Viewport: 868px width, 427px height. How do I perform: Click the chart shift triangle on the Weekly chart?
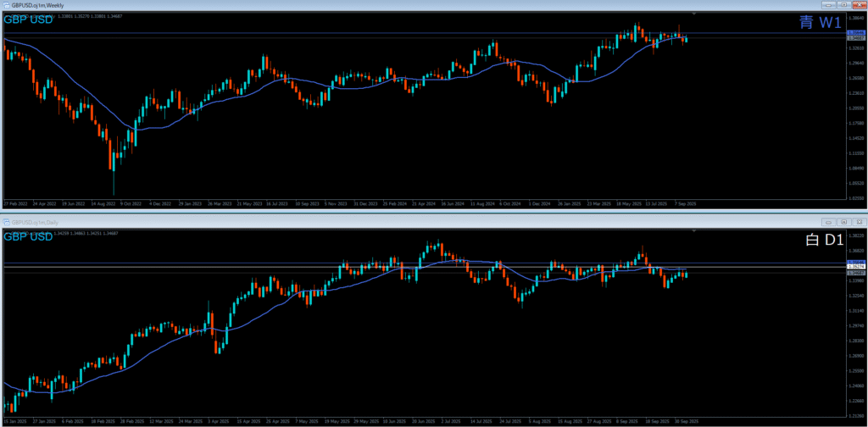tap(694, 14)
